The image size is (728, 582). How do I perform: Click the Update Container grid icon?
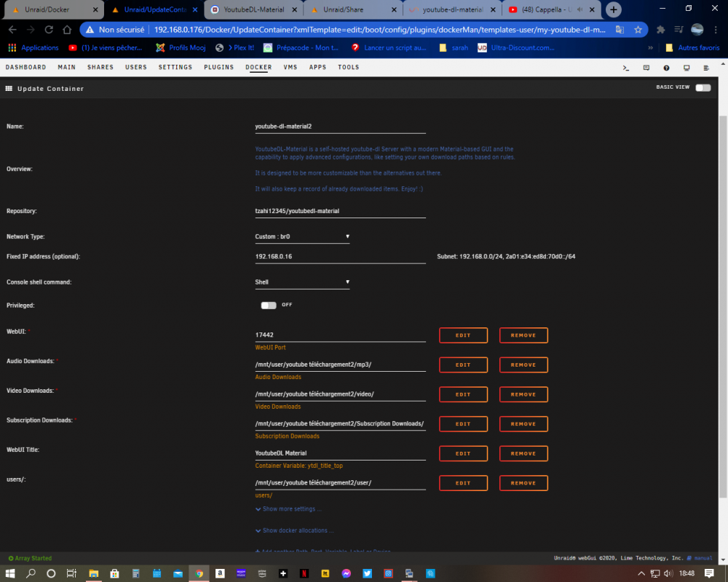click(9, 88)
